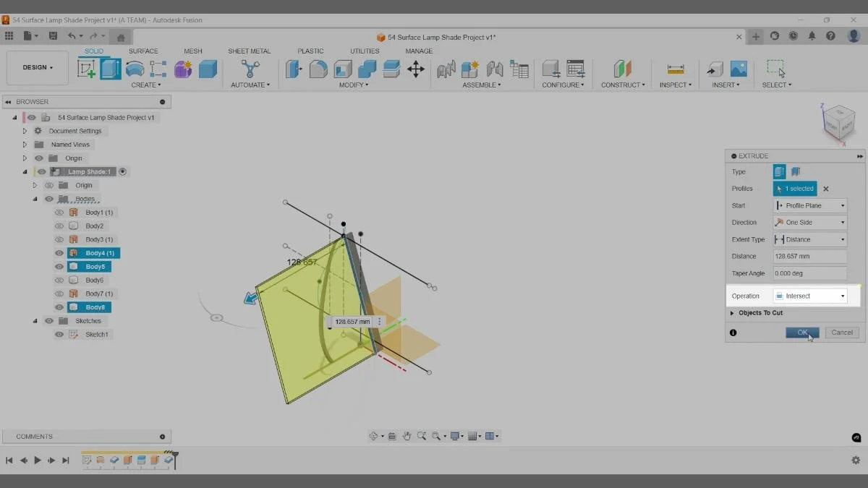Select the Create Sketch tool
868x488 pixels.
(x=85, y=68)
